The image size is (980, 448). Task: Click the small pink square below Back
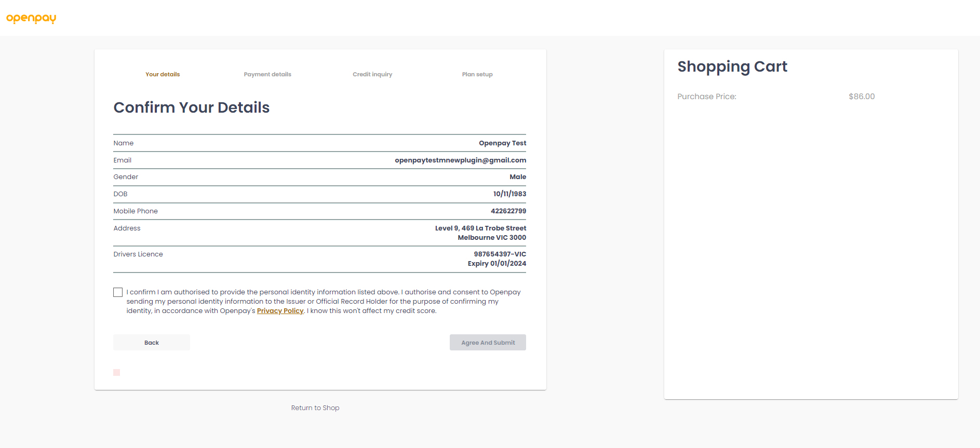click(117, 372)
